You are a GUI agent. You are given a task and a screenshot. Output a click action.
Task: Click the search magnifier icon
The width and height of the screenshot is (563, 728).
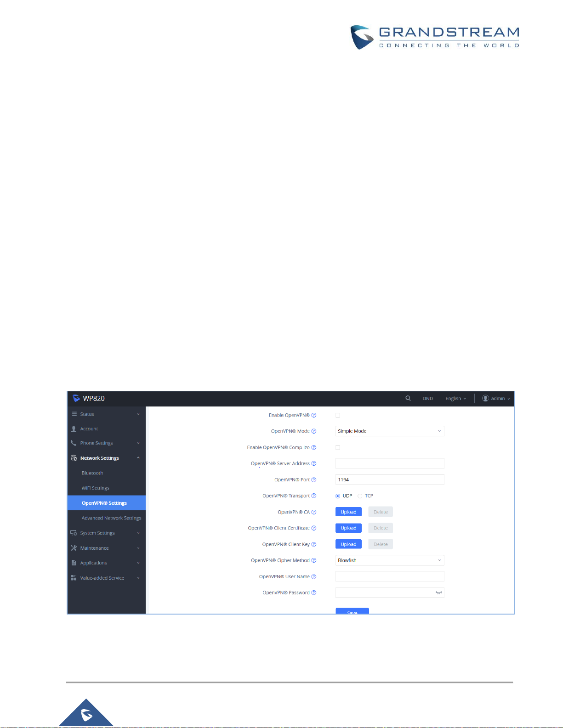pyautogui.click(x=408, y=398)
